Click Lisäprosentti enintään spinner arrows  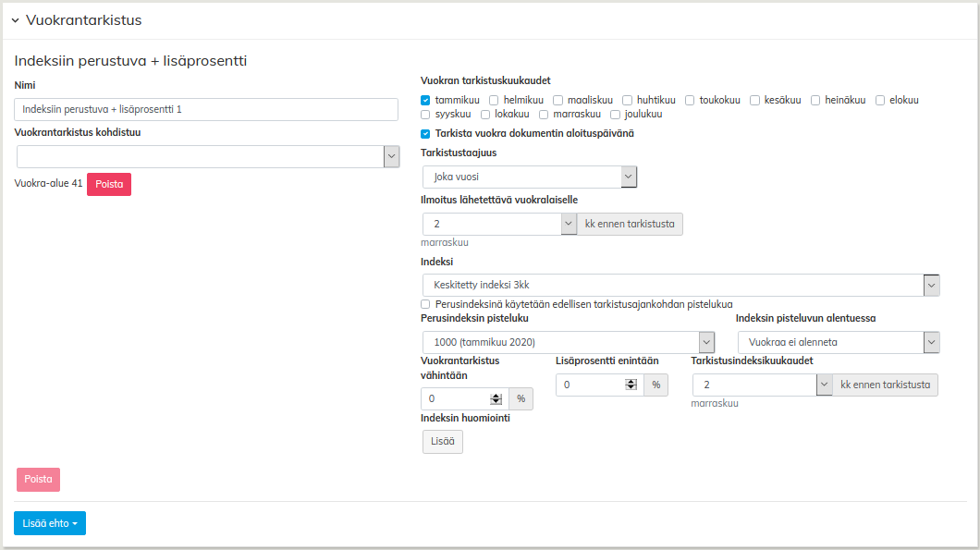[631, 385]
